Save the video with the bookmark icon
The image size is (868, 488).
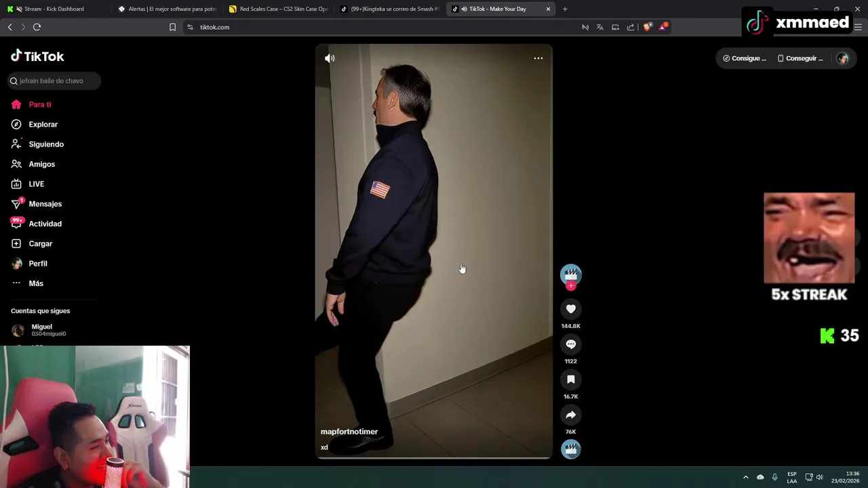point(571,380)
